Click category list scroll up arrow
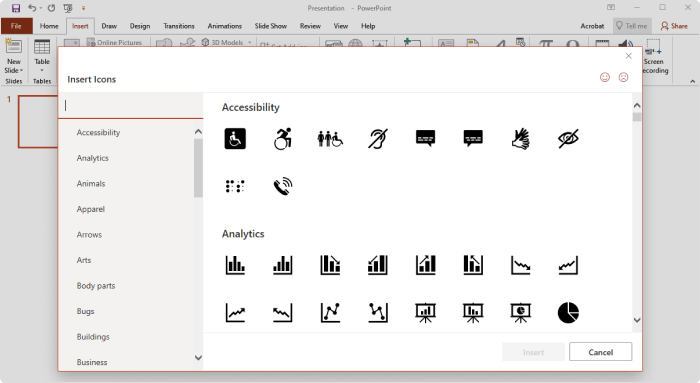 tap(198, 132)
